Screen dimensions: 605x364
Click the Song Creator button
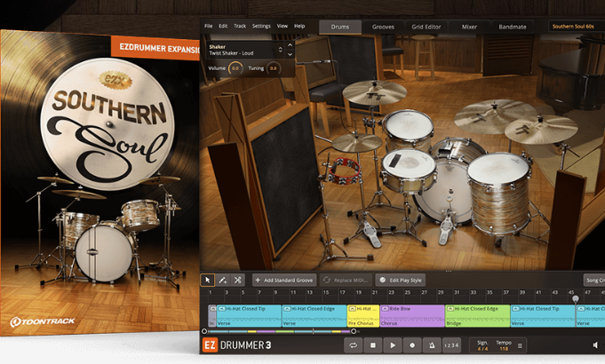click(x=594, y=280)
